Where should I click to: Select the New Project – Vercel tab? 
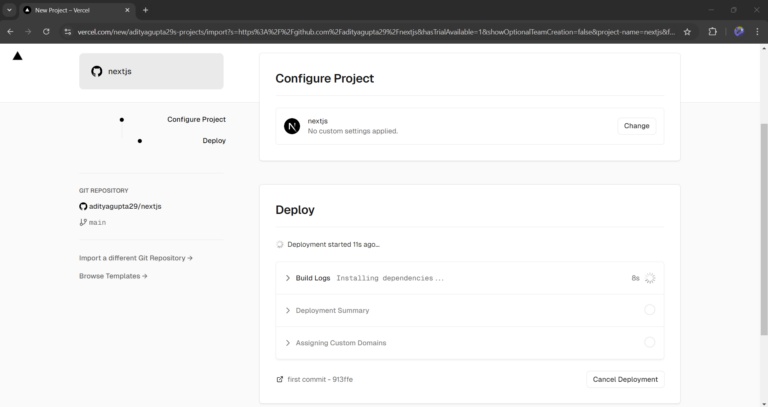pos(75,10)
